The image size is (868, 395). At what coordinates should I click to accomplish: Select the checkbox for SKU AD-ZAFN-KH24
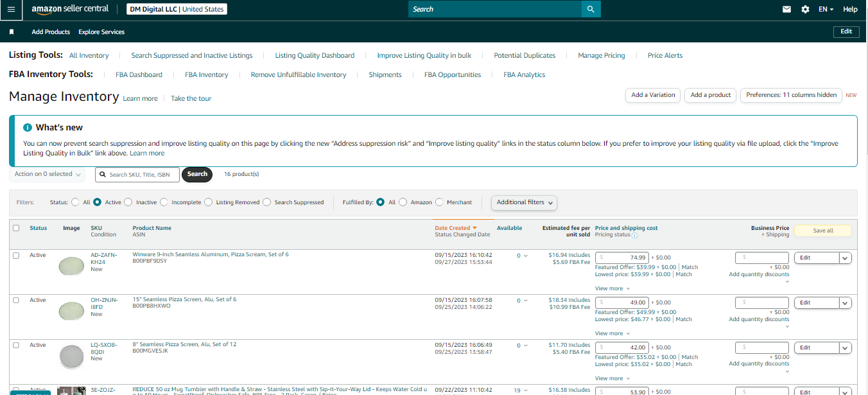pos(16,255)
